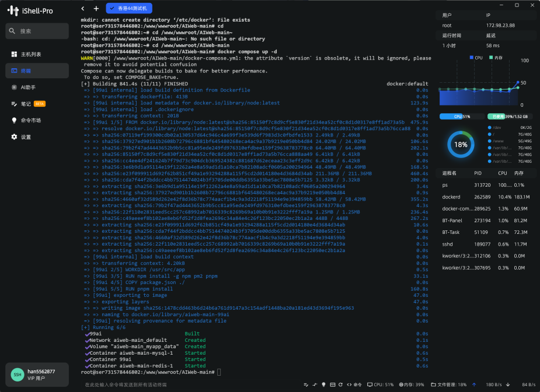Click the notes icon in status bar
Screen dimensions: 540x392
coord(306,384)
